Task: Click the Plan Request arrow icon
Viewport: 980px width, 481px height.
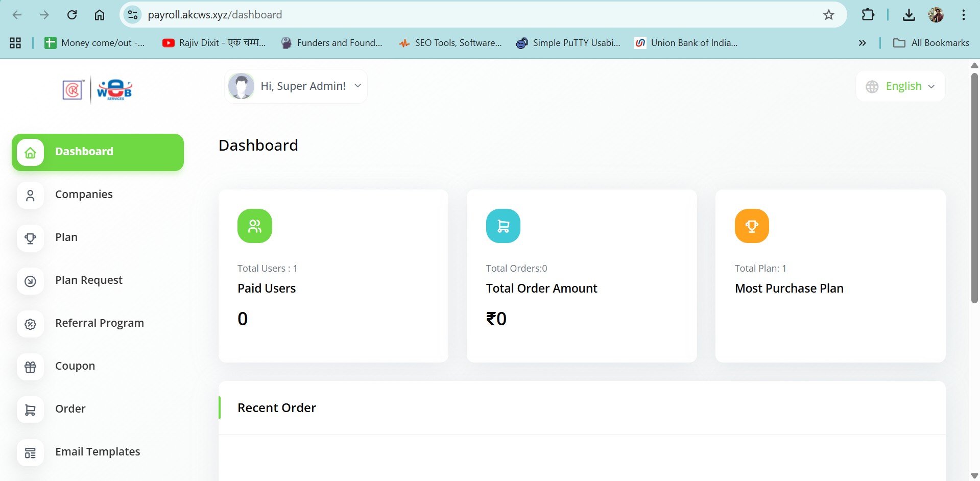Action: [31, 281]
